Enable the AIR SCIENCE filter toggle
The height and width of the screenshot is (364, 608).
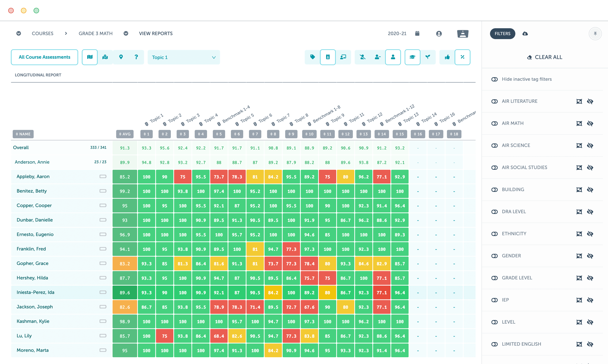(494, 145)
